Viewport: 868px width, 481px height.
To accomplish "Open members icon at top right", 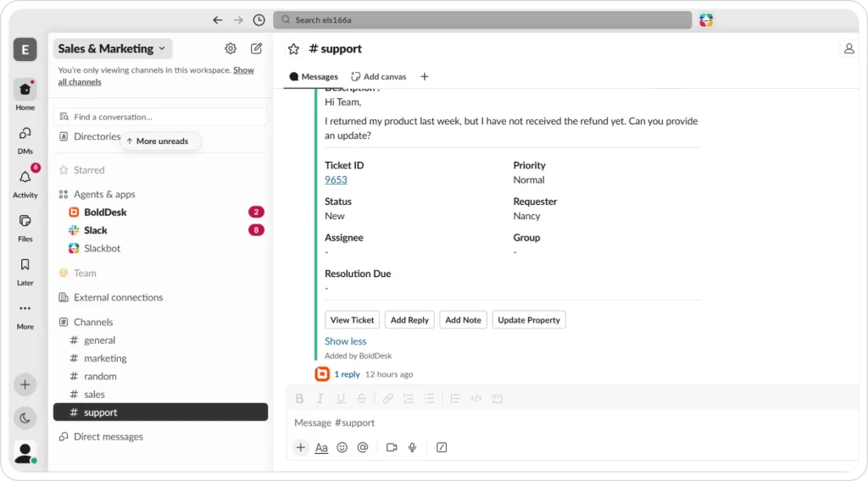I will click(849, 48).
